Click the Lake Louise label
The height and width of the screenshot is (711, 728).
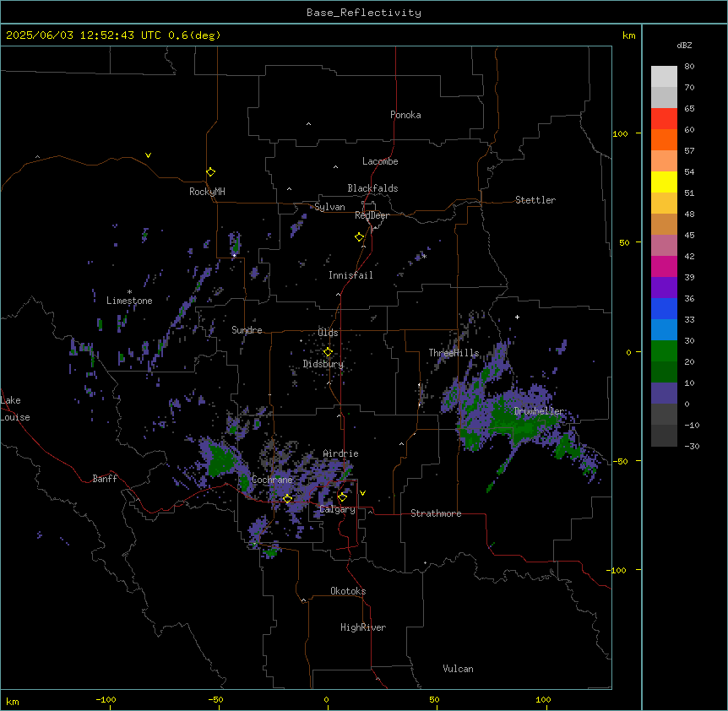(15, 409)
